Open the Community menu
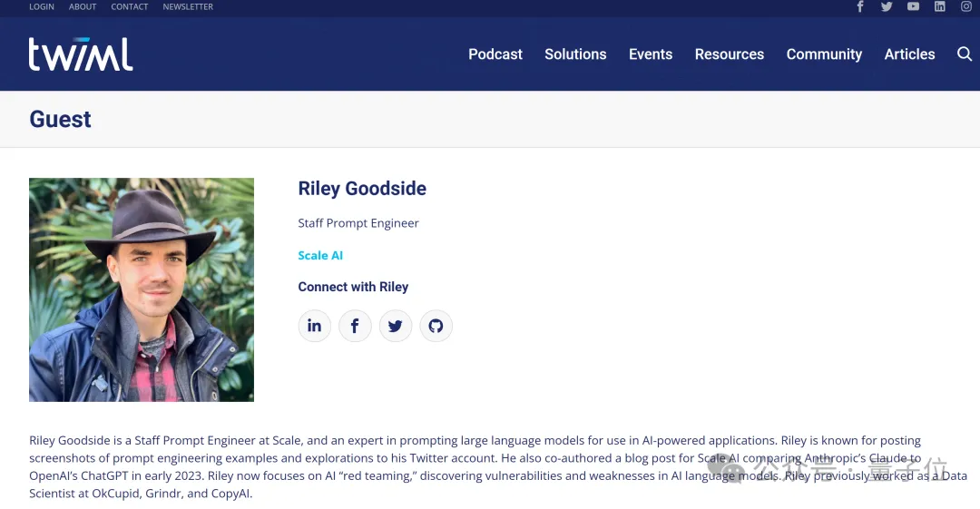The width and height of the screenshot is (980, 509). coord(824,54)
